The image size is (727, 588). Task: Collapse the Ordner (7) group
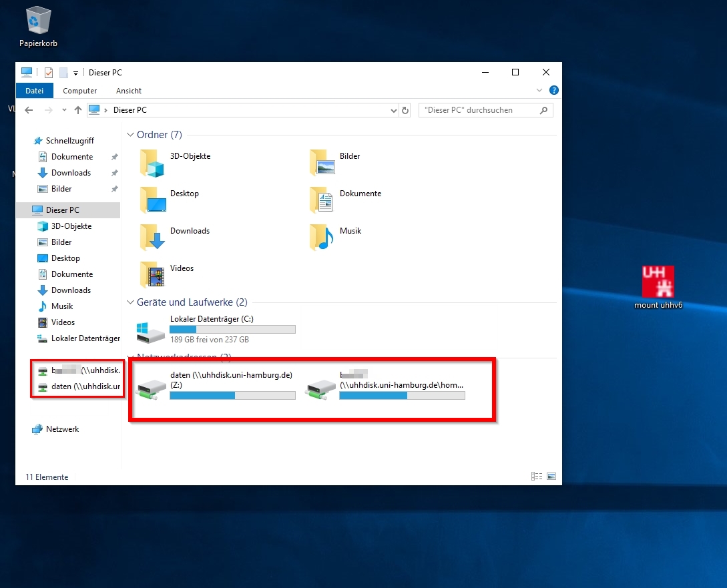pyautogui.click(x=130, y=135)
